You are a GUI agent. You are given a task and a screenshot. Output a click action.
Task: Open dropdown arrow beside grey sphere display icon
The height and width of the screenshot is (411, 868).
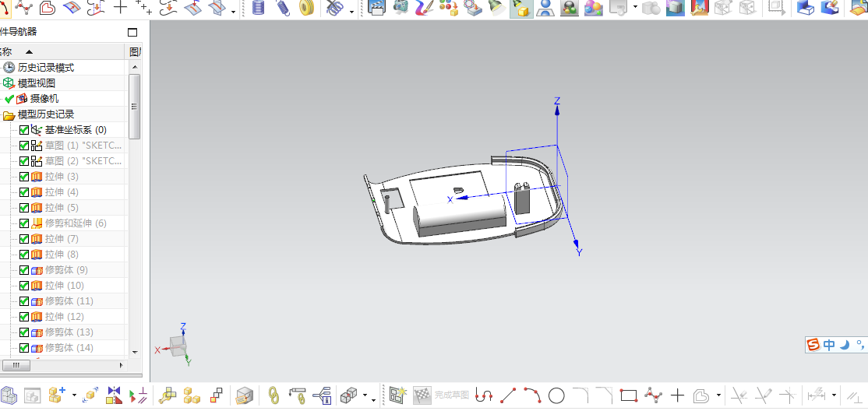[635, 8]
